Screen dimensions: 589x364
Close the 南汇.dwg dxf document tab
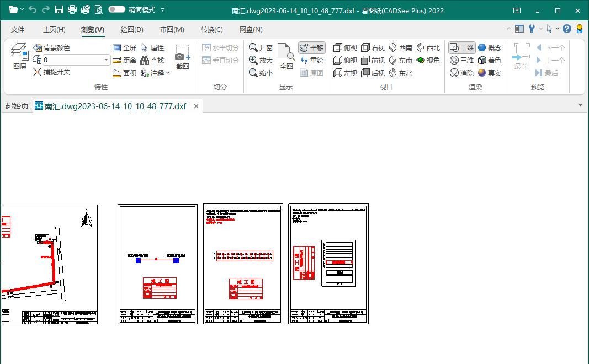pos(196,106)
